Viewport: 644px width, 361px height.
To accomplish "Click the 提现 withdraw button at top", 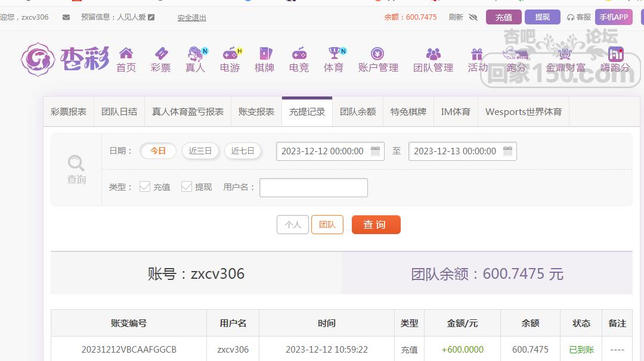I will coord(542,17).
